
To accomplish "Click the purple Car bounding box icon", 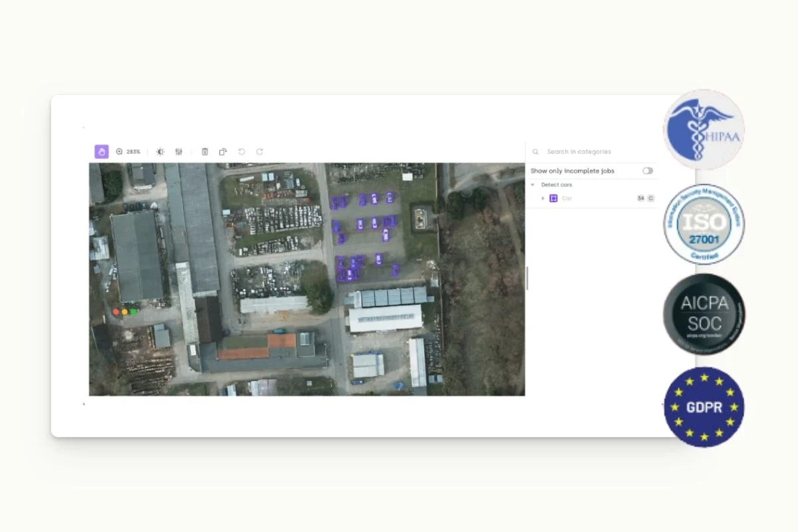I will [x=553, y=198].
